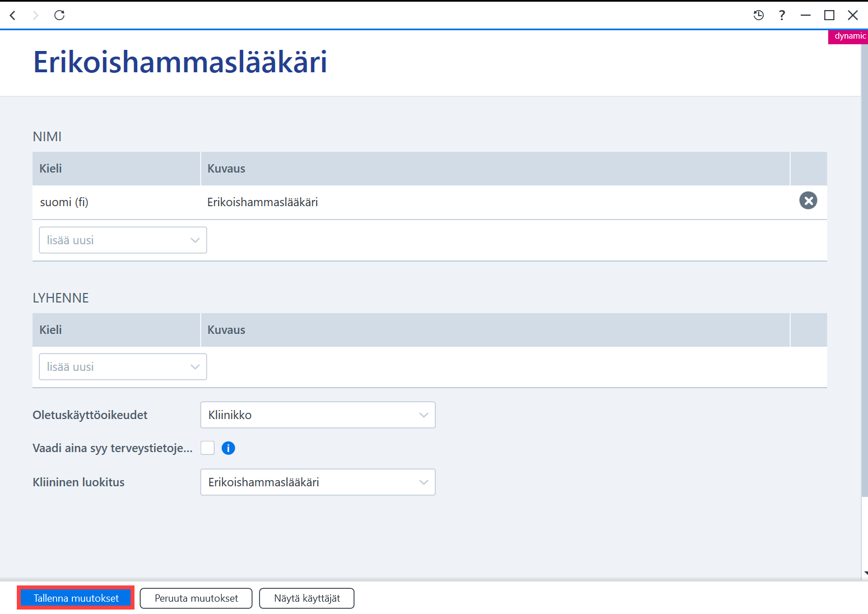Open the history clock icon

tap(759, 15)
